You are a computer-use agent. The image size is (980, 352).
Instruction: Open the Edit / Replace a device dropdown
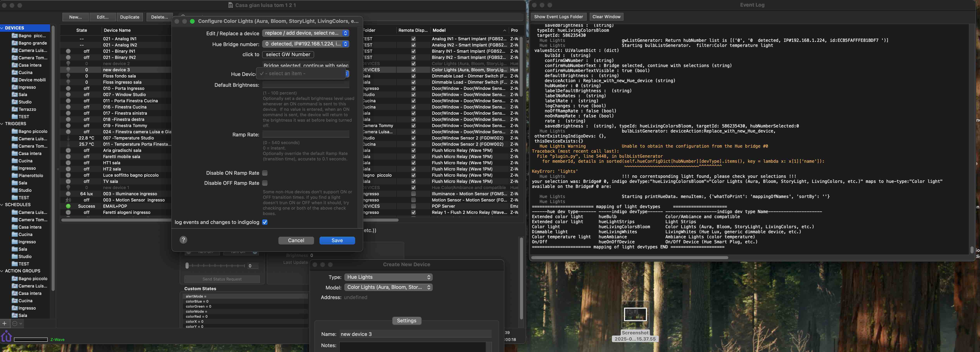(306, 33)
